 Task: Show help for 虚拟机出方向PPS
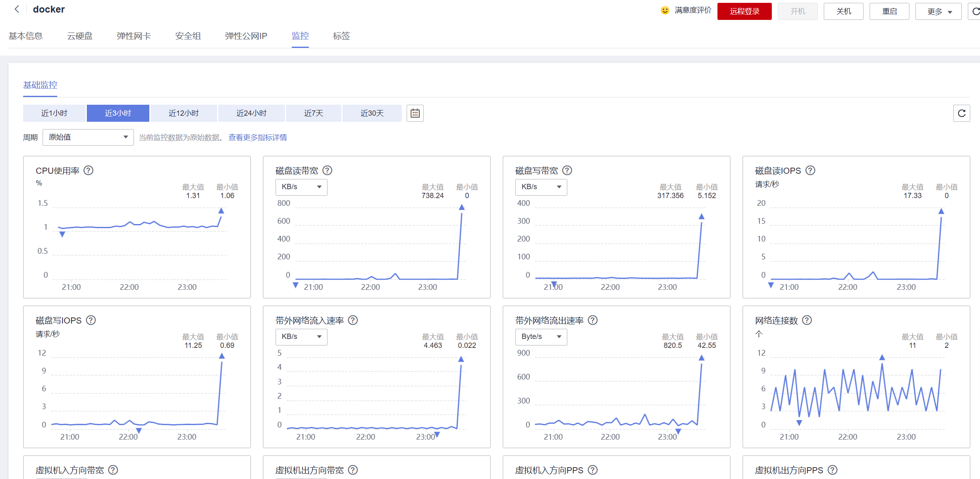(832, 470)
